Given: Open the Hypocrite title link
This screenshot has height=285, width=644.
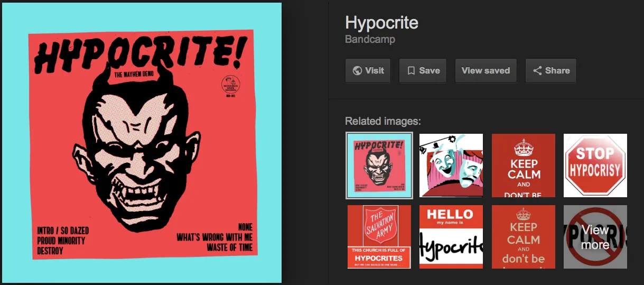Looking at the screenshot, I should click(x=381, y=23).
